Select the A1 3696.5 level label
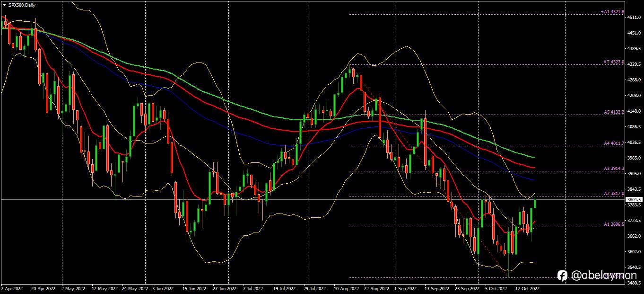Screen dimensions: 644x294 coord(614,224)
